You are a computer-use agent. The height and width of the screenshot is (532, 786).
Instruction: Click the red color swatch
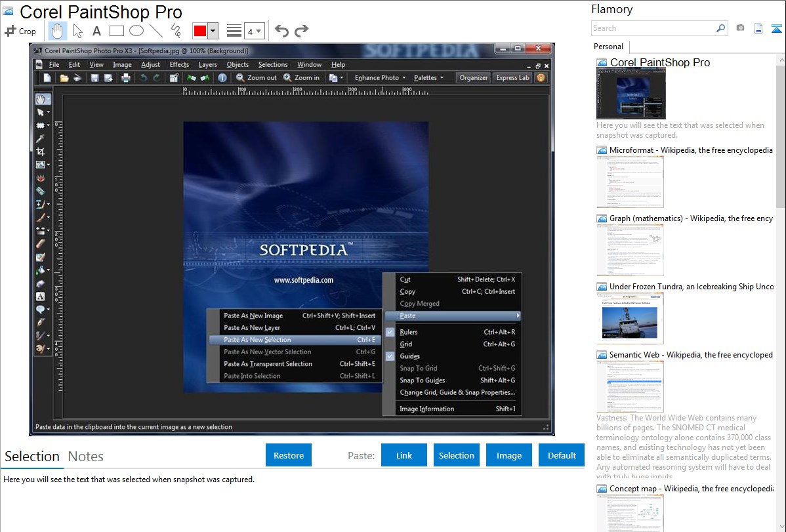[x=200, y=31]
